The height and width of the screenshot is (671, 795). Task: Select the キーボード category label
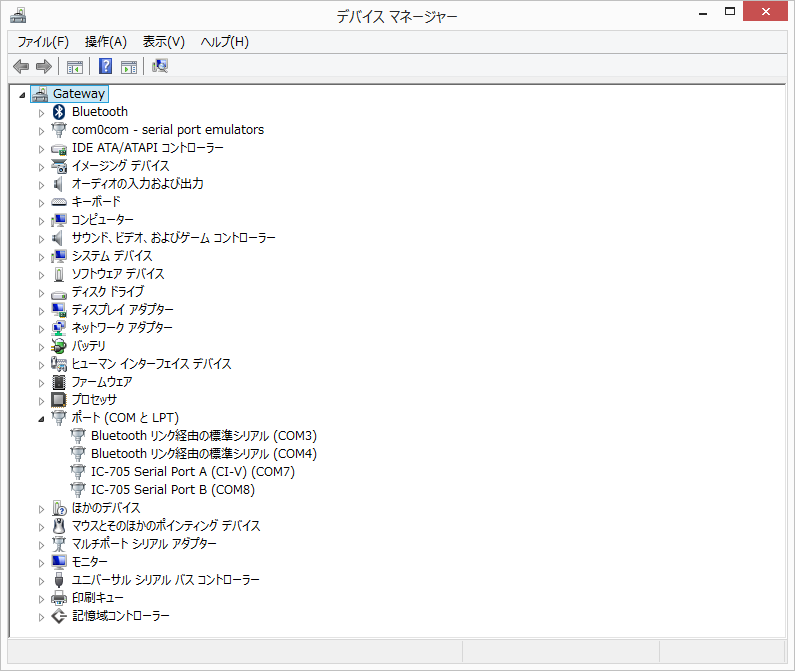point(96,202)
